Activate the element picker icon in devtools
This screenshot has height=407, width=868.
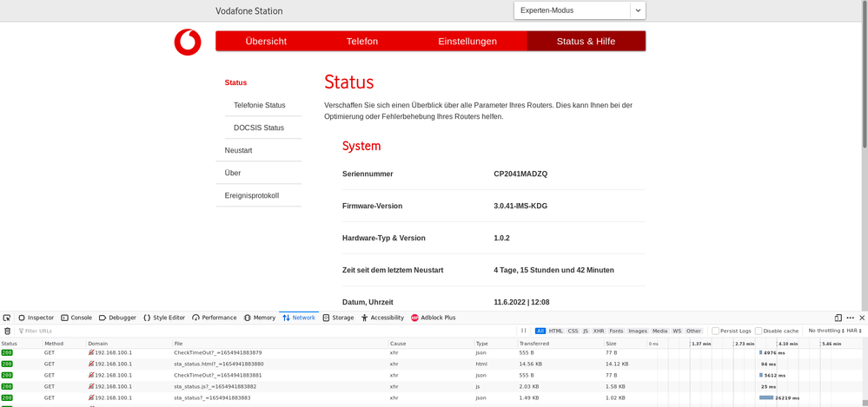pos(7,318)
